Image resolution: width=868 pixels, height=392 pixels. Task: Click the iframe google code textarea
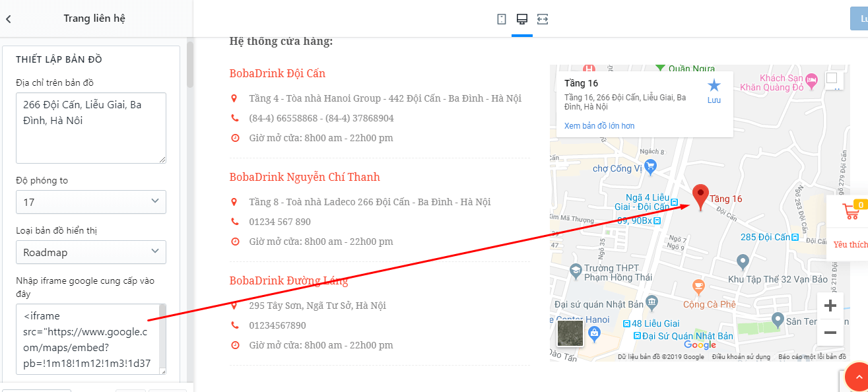point(91,339)
